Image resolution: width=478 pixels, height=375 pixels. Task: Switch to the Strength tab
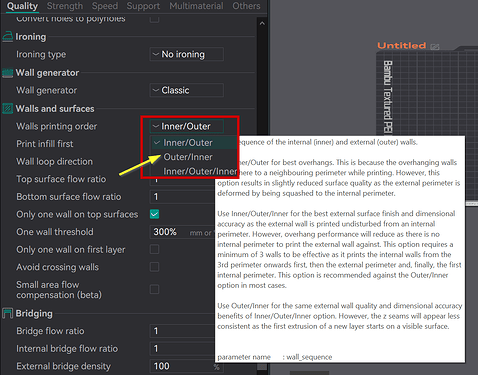click(65, 6)
